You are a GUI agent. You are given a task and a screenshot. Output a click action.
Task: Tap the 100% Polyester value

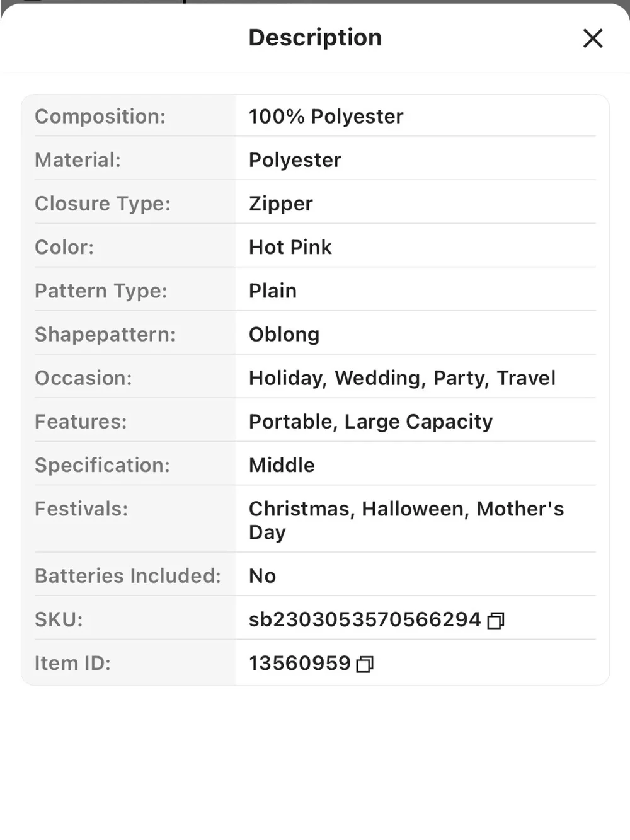click(326, 117)
